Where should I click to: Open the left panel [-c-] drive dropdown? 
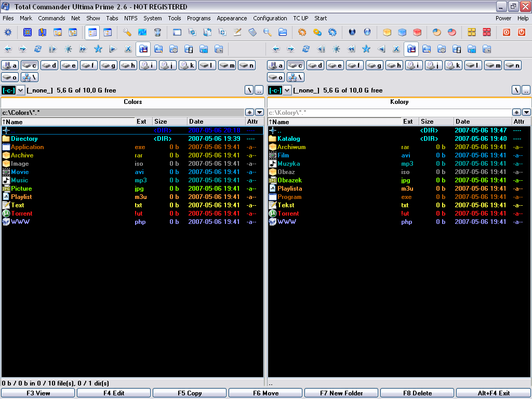coord(21,90)
